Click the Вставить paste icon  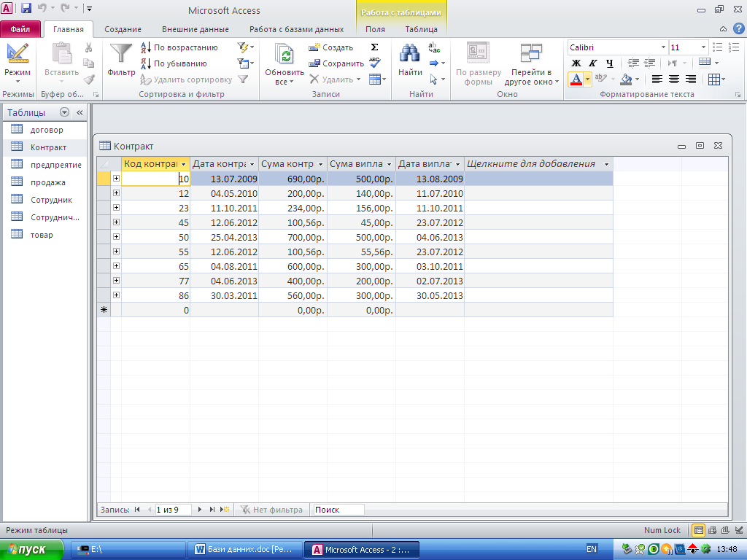coord(61,53)
